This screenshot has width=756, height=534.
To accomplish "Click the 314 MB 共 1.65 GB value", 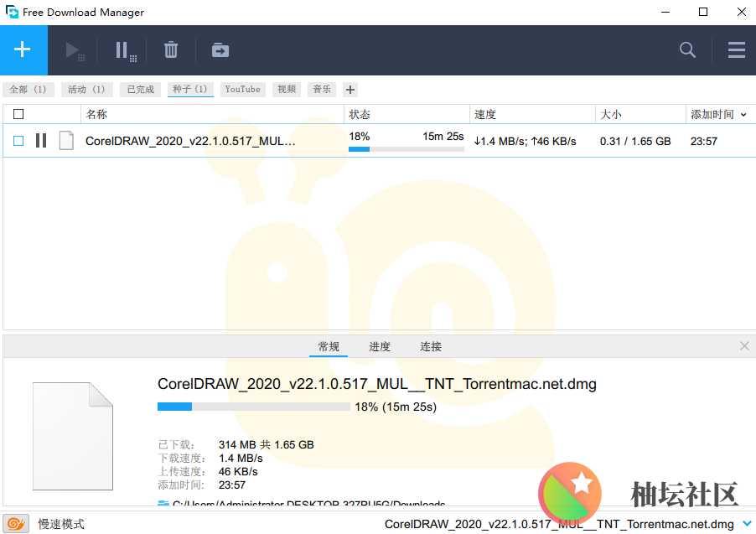I will tap(267, 445).
